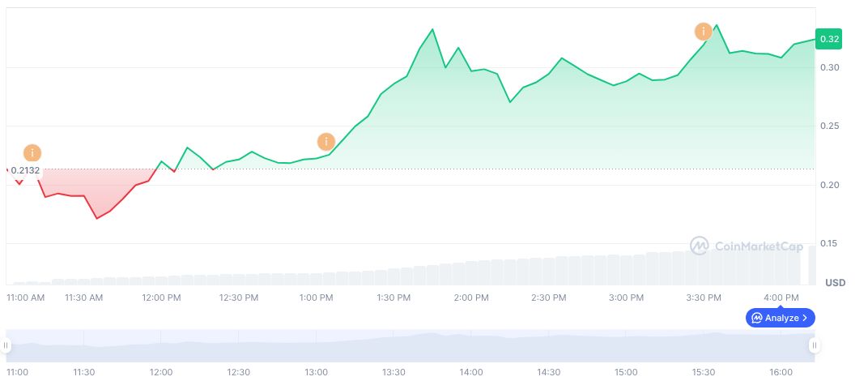868x381 pixels.
Task: Click the tallest volume bar at far right
Action: click(811, 265)
